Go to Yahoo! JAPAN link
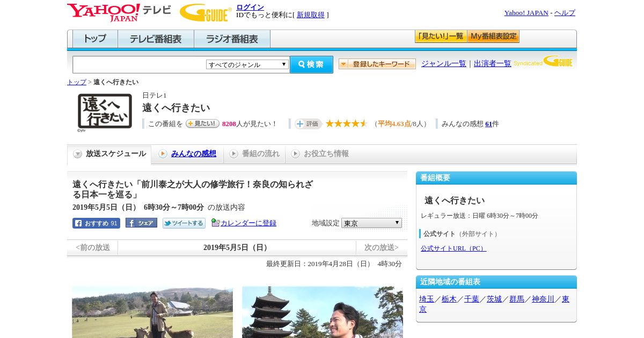Screen dimensions: 644x338 click(526, 13)
